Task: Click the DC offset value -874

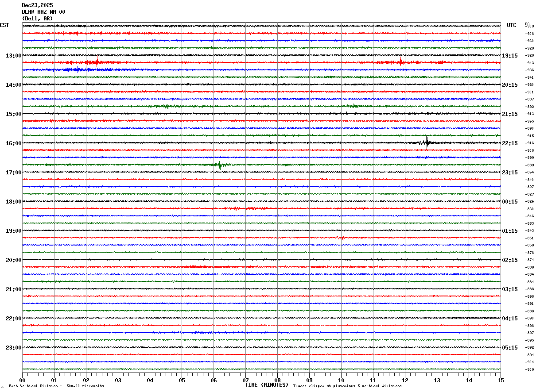Action: tap(530, 260)
